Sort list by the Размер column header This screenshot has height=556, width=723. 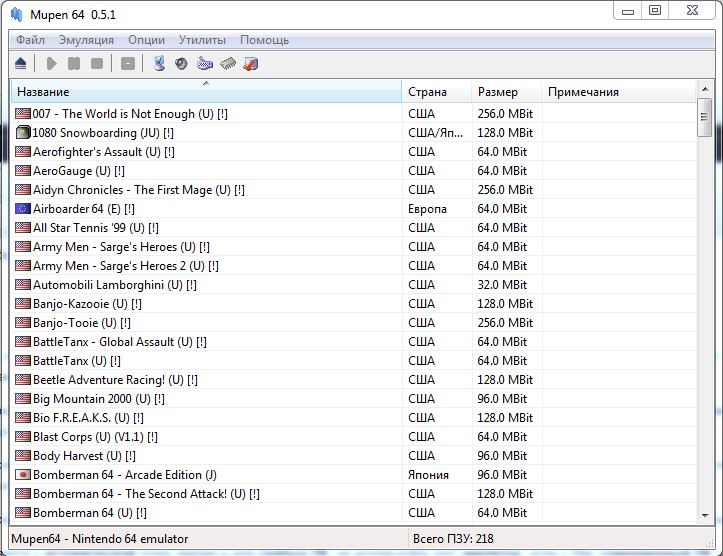click(x=506, y=92)
